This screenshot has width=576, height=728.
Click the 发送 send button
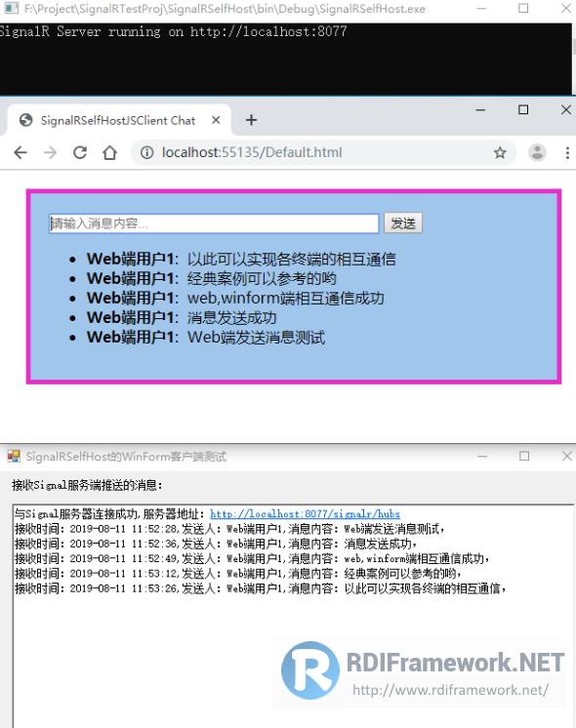click(403, 223)
